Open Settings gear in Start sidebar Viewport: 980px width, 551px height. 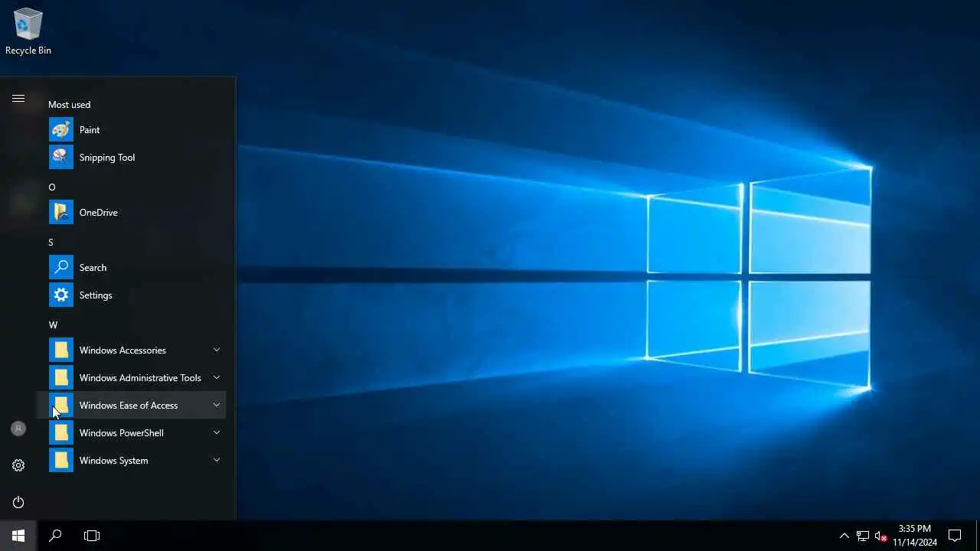click(18, 465)
